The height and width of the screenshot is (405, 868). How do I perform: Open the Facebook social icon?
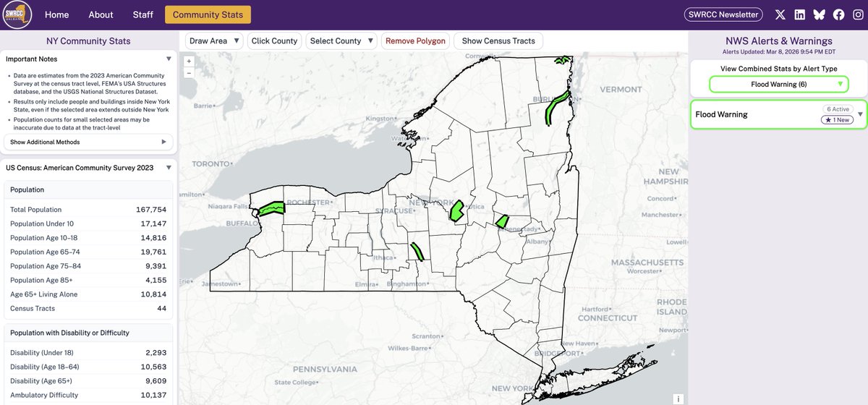pyautogui.click(x=838, y=14)
